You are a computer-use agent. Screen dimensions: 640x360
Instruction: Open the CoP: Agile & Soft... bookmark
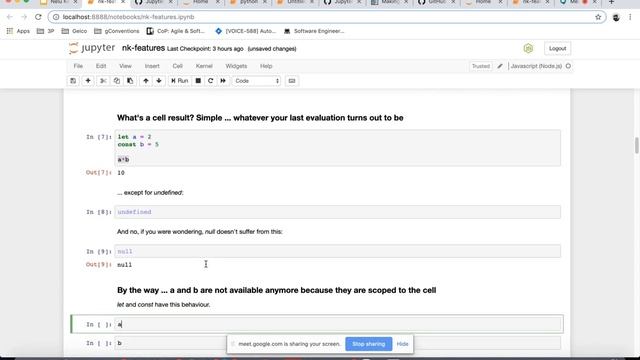[x=176, y=31]
